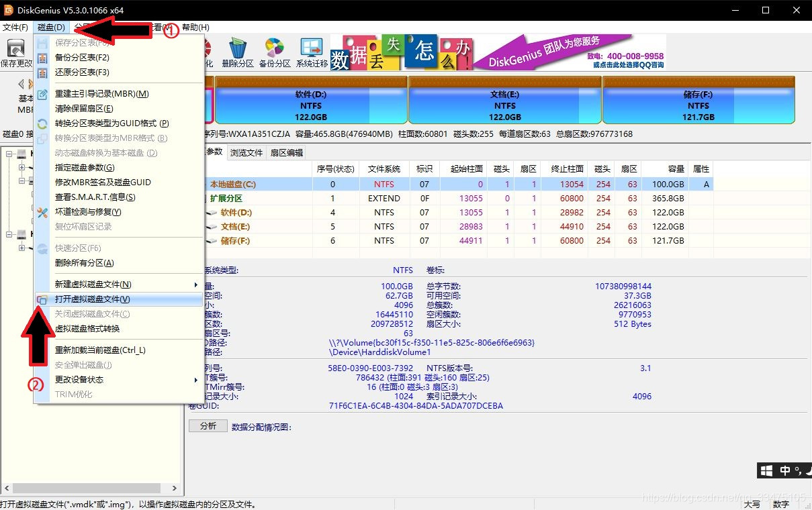812x510 pixels.
Task: Click the drive icon beside 软件(D:) row
Action: 212,213
